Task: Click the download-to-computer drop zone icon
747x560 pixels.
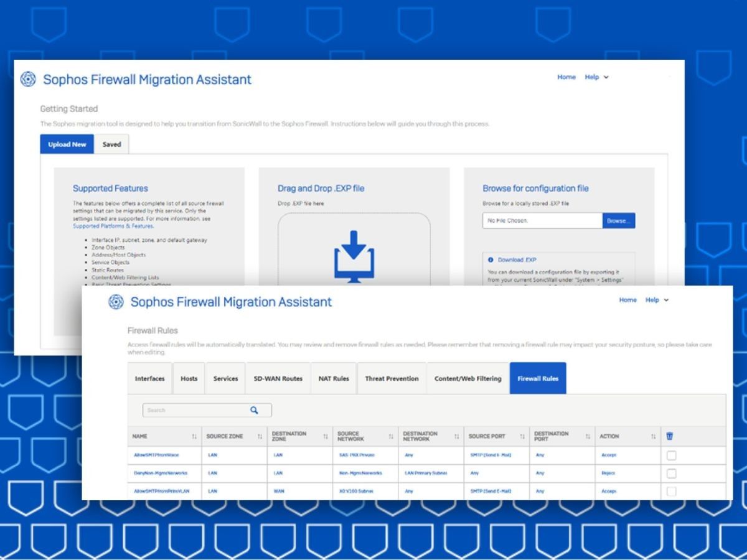Action: pyautogui.click(x=354, y=256)
